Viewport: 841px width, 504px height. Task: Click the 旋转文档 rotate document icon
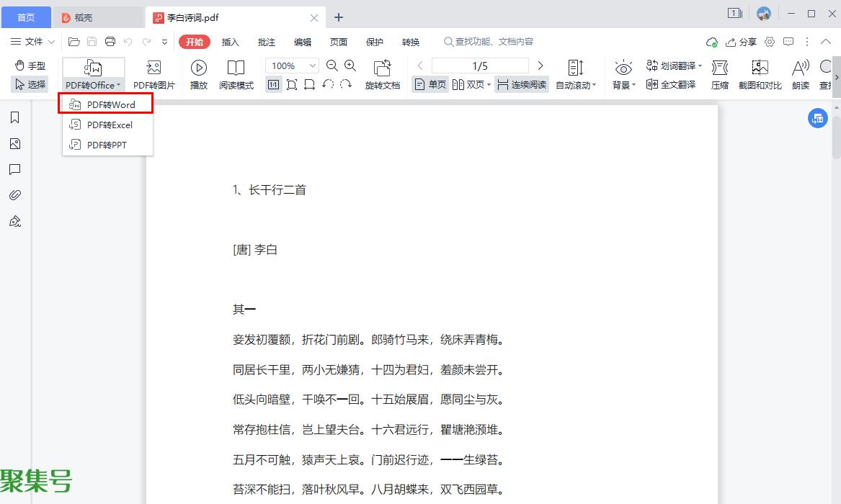[382, 68]
